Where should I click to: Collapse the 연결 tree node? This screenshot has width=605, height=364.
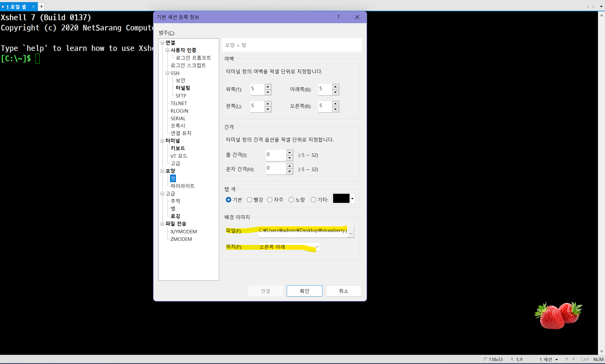163,43
